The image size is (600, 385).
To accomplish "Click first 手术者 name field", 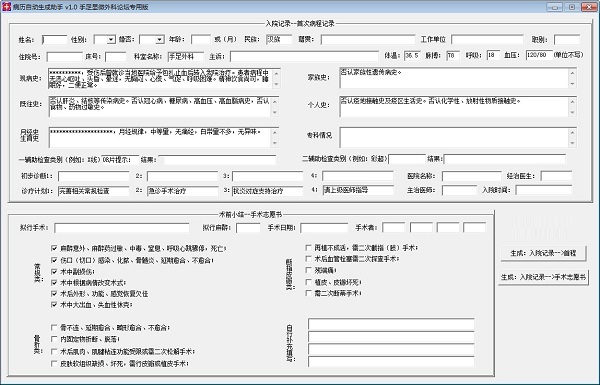I will 394,228.
